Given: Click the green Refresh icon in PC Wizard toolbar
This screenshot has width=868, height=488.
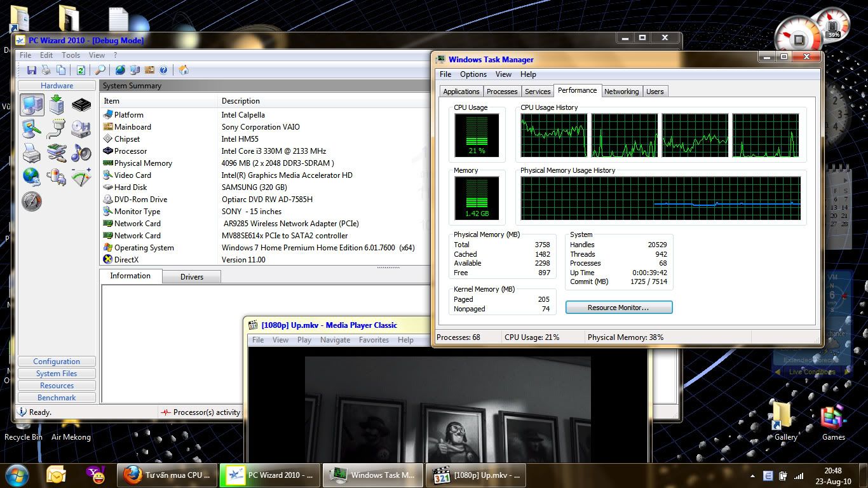Looking at the screenshot, I should tap(81, 70).
